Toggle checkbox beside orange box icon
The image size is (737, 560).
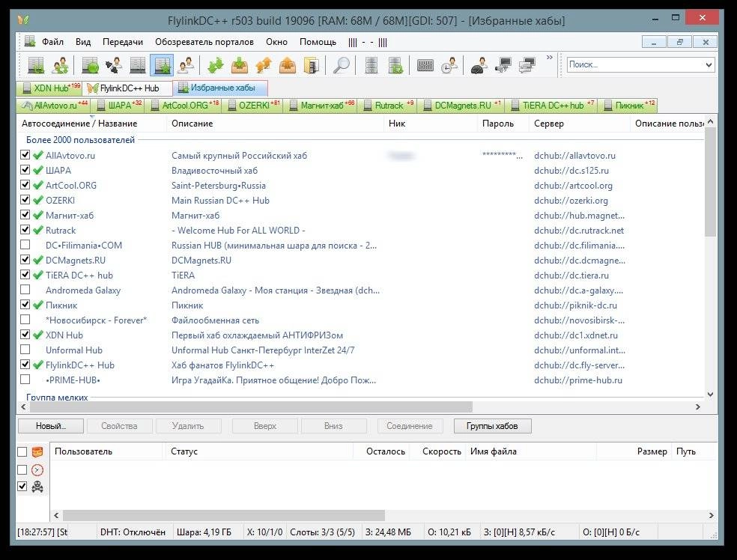[x=22, y=452]
